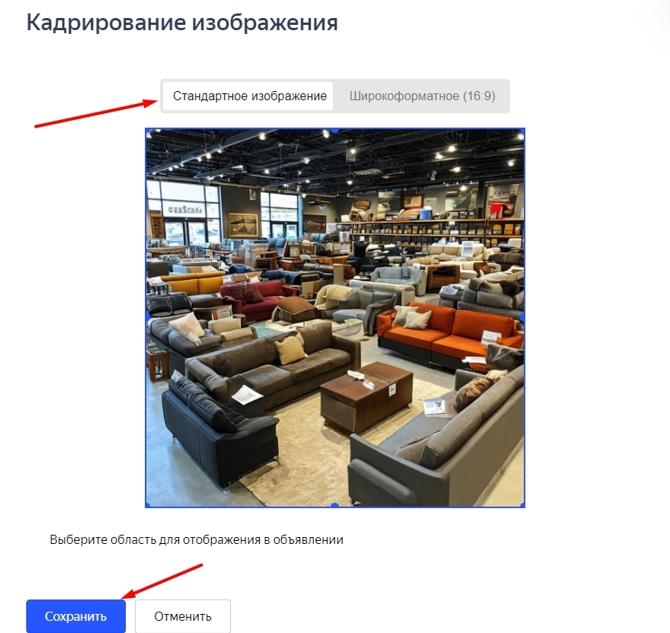Click the orange sofa in crop preview
The height and width of the screenshot is (633, 670).
(x=449, y=333)
